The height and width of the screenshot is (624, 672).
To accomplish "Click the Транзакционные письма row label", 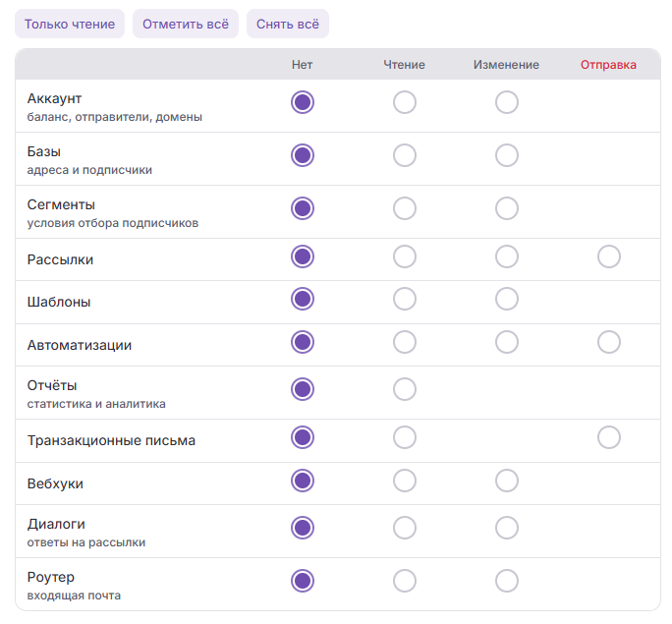I will (x=111, y=440).
